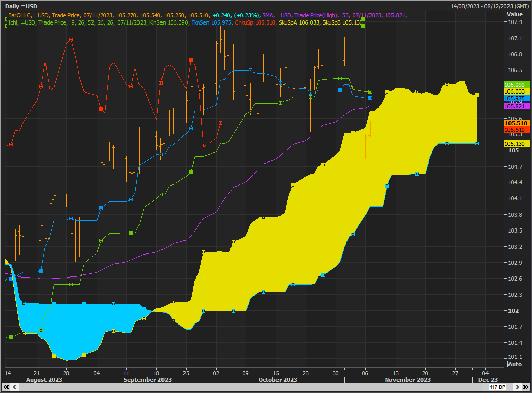This screenshot has width=532, height=393.
Task: Click the SkuSpA 106.033 legend entry
Action: click(299, 22)
